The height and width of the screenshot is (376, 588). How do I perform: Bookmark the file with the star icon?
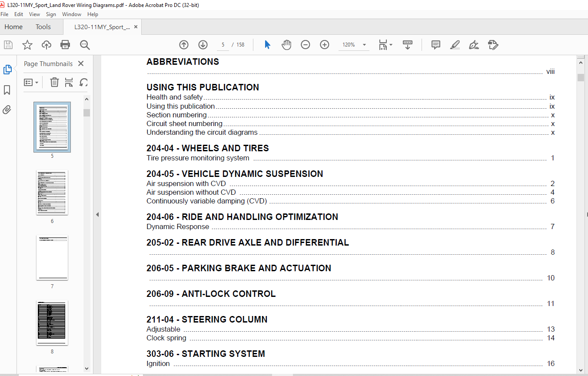click(x=27, y=45)
